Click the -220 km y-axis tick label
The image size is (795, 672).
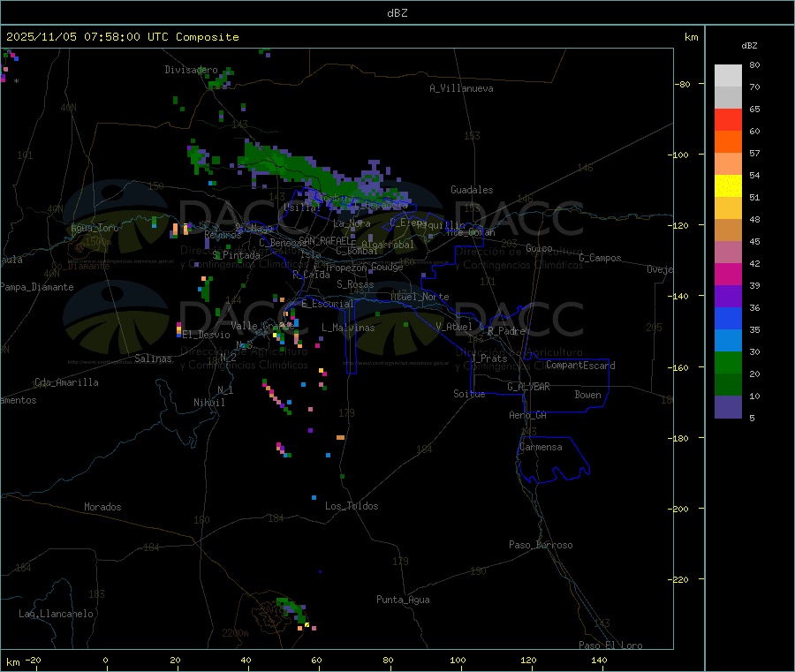click(680, 580)
